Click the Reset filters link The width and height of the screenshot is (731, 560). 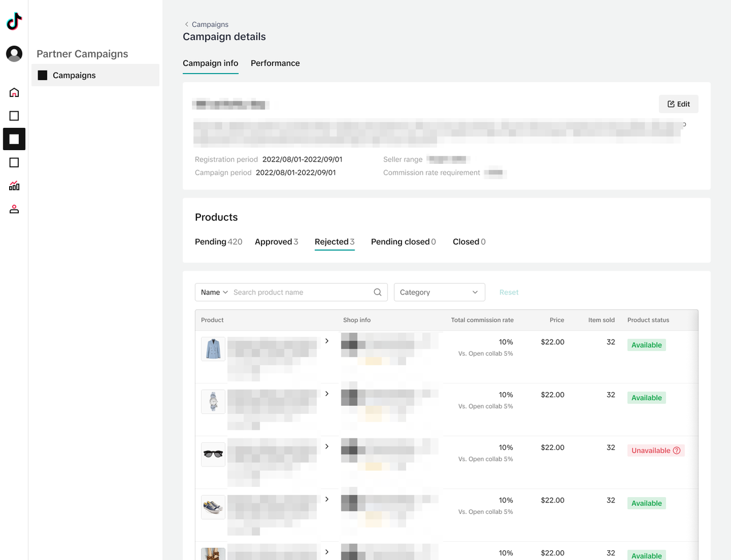pos(508,292)
